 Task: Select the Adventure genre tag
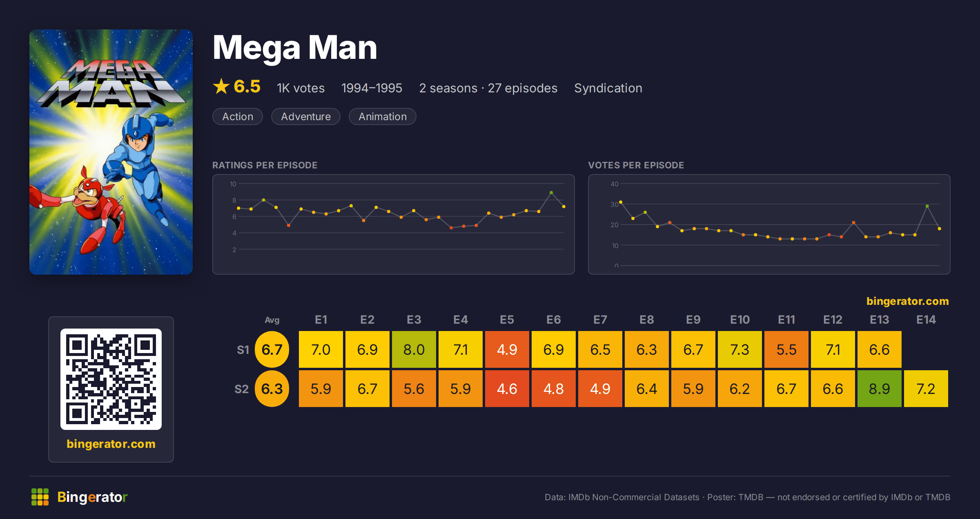point(306,116)
